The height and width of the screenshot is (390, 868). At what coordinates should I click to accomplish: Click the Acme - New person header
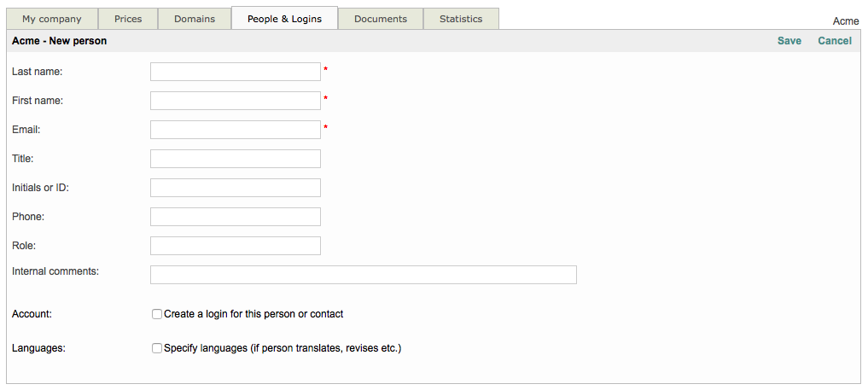[60, 41]
